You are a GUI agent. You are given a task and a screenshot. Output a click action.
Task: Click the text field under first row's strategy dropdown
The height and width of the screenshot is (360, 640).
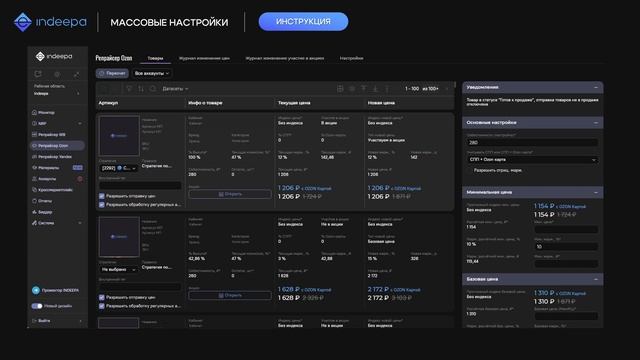click(x=140, y=186)
